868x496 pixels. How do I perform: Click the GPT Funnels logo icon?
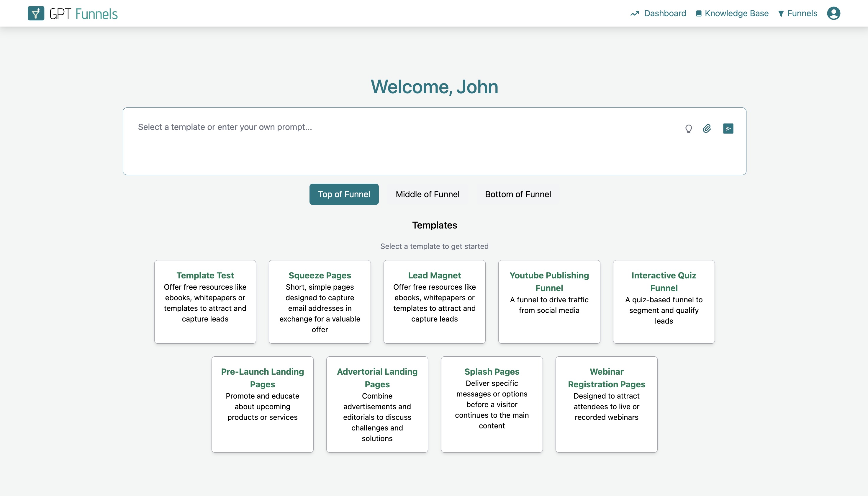(36, 14)
